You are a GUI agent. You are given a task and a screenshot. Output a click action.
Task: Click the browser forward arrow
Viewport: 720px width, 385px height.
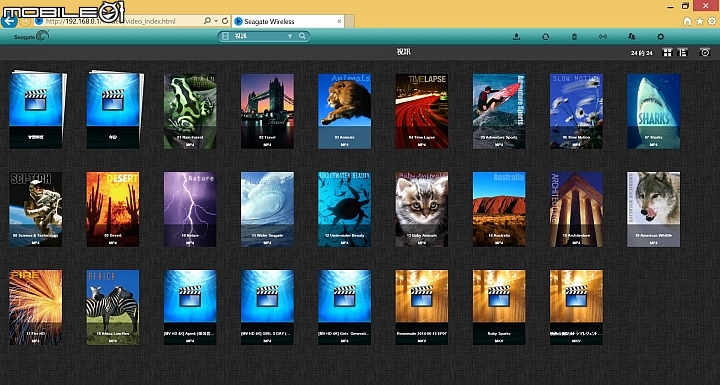point(25,21)
